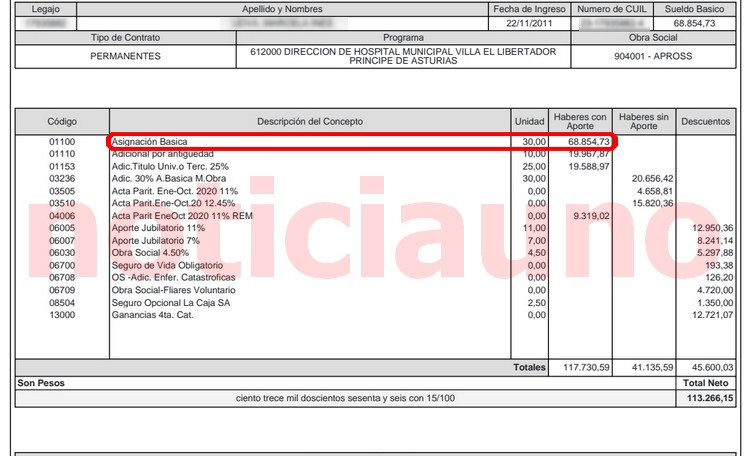Click the '612000 DIRECCION DE HOSPITAL MUNICIPAL' program text

[403, 56]
